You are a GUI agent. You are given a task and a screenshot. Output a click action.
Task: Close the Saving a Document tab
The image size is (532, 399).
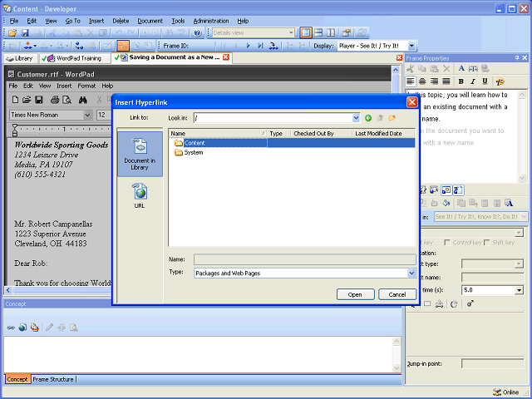226,57
